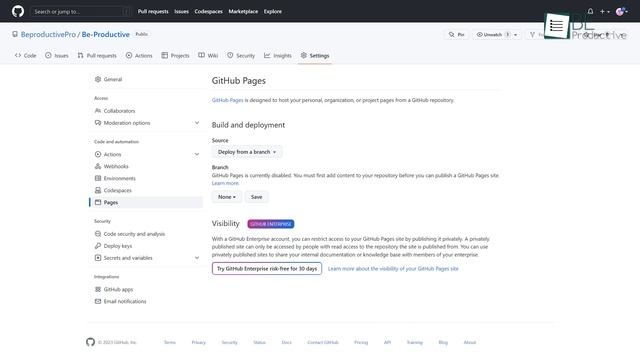
Task: Open Deploy keys in sidebar
Action: (x=146, y=246)
